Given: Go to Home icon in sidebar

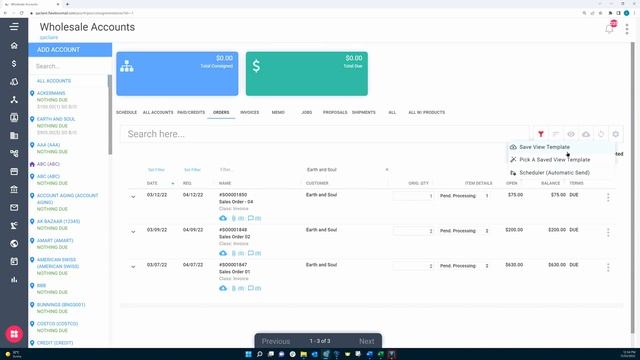Looking at the screenshot, I should 14,45.
